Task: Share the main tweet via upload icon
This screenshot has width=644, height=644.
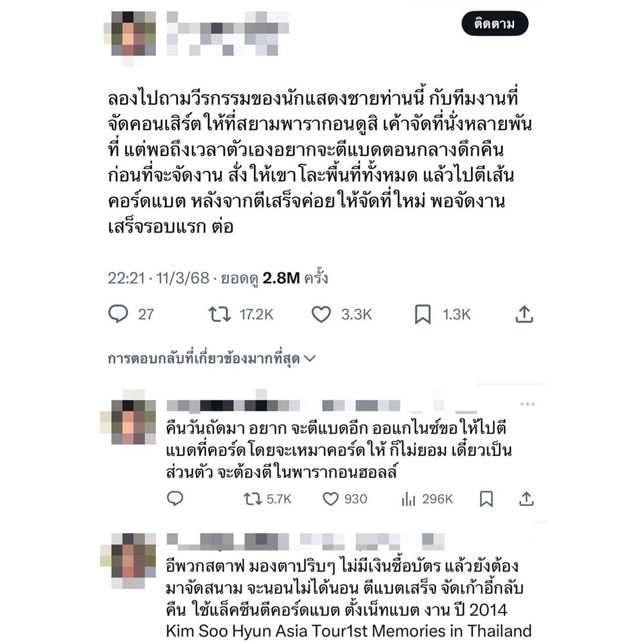Action: pyautogui.click(x=524, y=314)
